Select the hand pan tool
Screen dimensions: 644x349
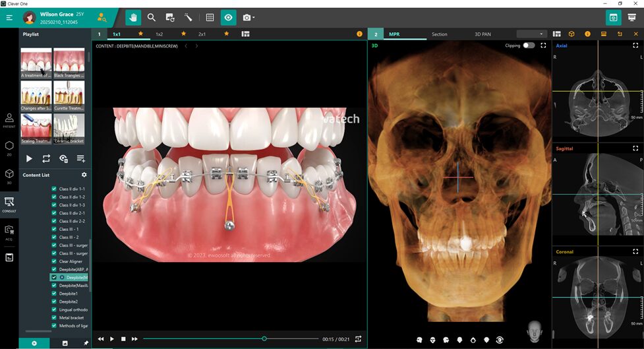click(134, 17)
